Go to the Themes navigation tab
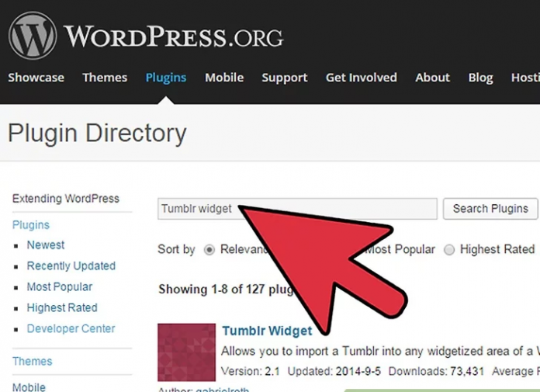 [x=105, y=78]
